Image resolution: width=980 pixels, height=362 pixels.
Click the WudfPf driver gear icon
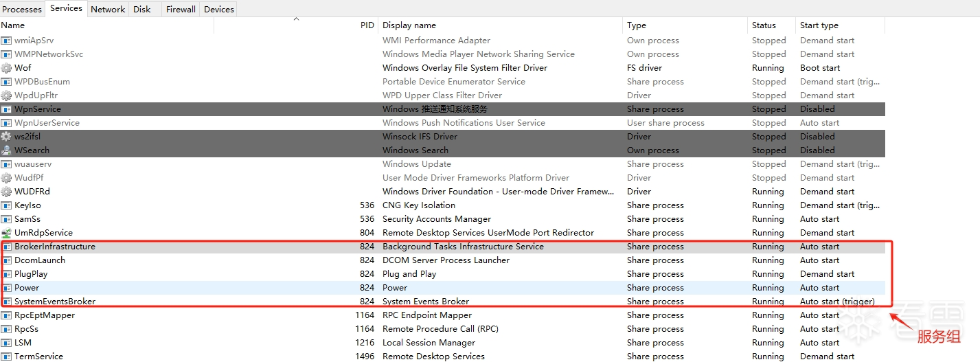click(x=6, y=178)
